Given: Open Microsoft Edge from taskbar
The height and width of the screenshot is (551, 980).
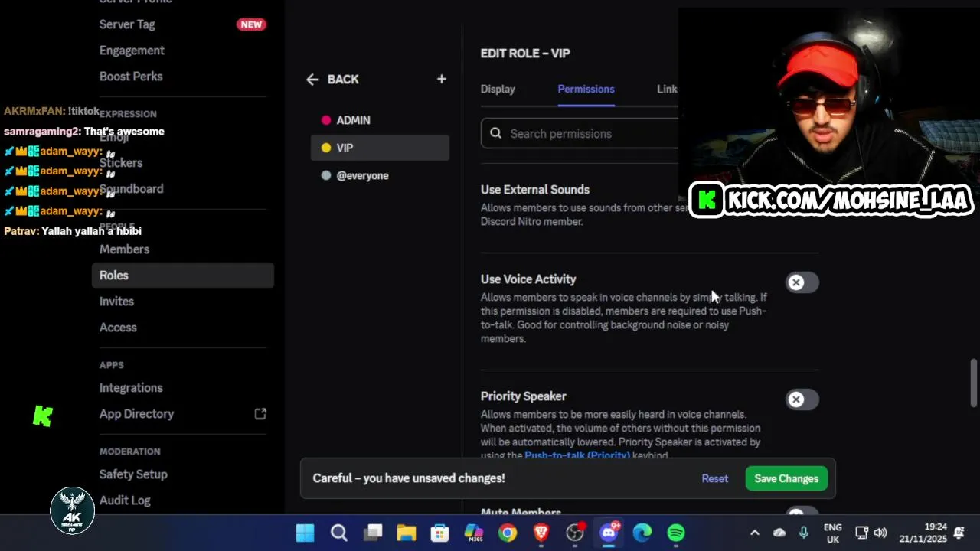Looking at the screenshot, I should click(642, 533).
